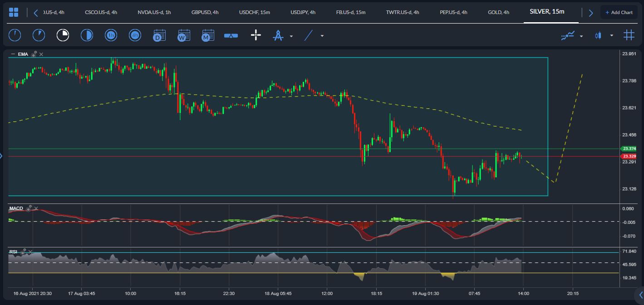This screenshot has width=644, height=305.
Task: Open the chart layout grid menu
Action: [x=14, y=12]
